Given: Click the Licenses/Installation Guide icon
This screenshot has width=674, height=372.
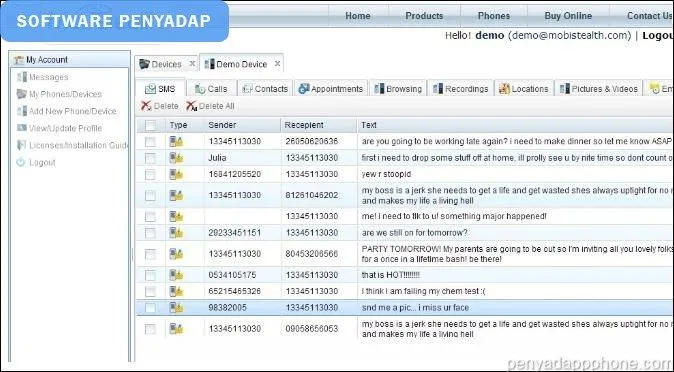Looking at the screenshot, I should pyautogui.click(x=21, y=145).
